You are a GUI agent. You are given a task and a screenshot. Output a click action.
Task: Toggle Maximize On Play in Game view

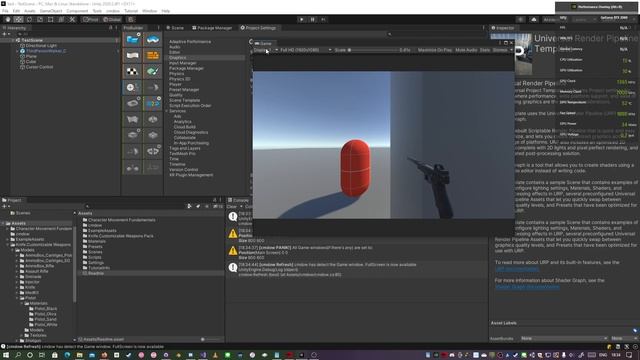click(x=435, y=50)
